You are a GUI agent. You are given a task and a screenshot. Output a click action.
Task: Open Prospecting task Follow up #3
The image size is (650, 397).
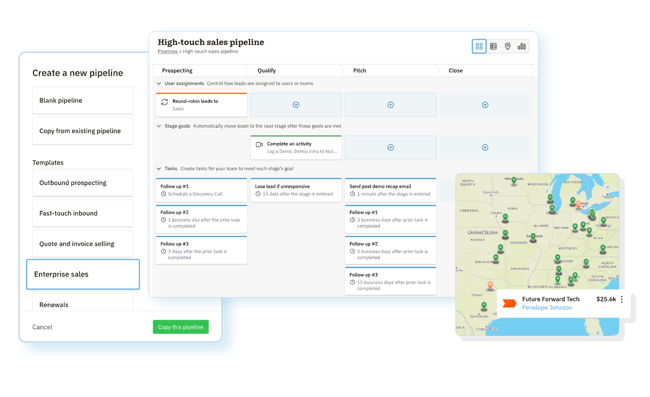tap(201, 250)
